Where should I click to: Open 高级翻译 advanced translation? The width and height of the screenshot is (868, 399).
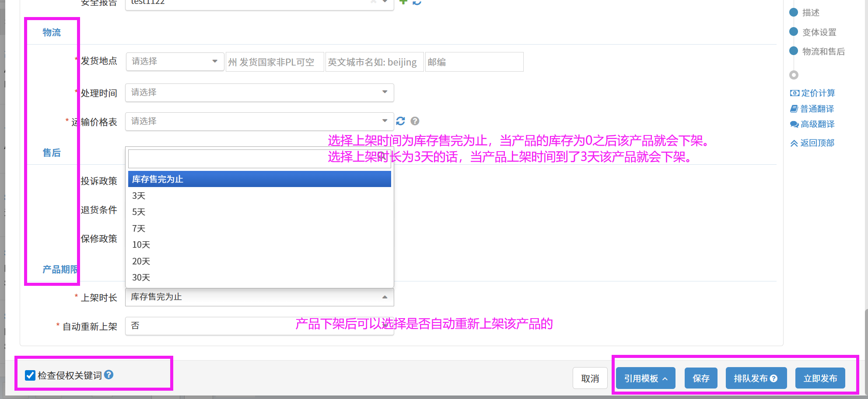point(812,125)
